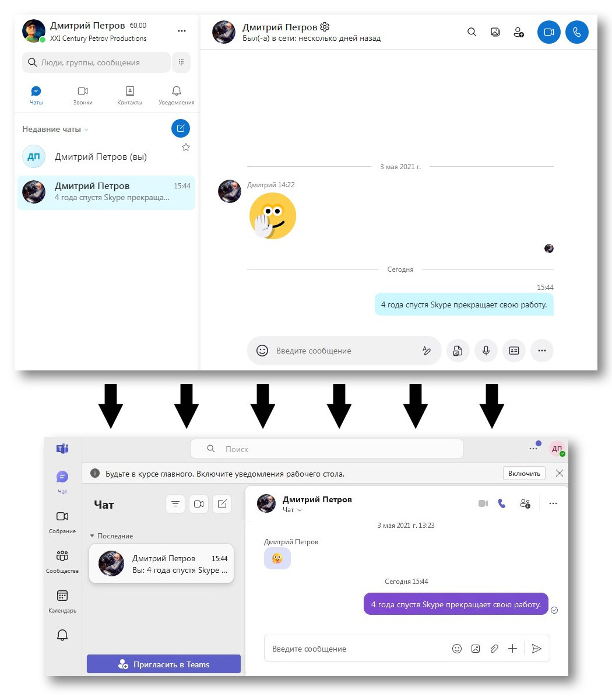The height and width of the screenshot is (700, 612).
Task: Collapse the Последние chat section
Action: [x=92, y=536]
